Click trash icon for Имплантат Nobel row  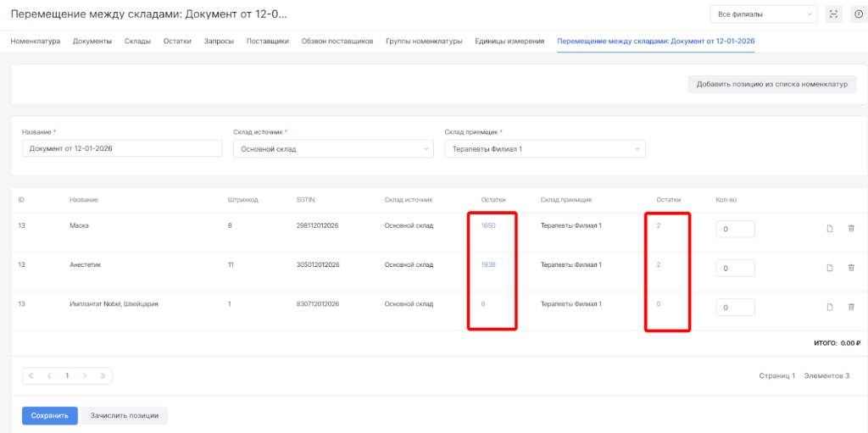click(851, 307)
